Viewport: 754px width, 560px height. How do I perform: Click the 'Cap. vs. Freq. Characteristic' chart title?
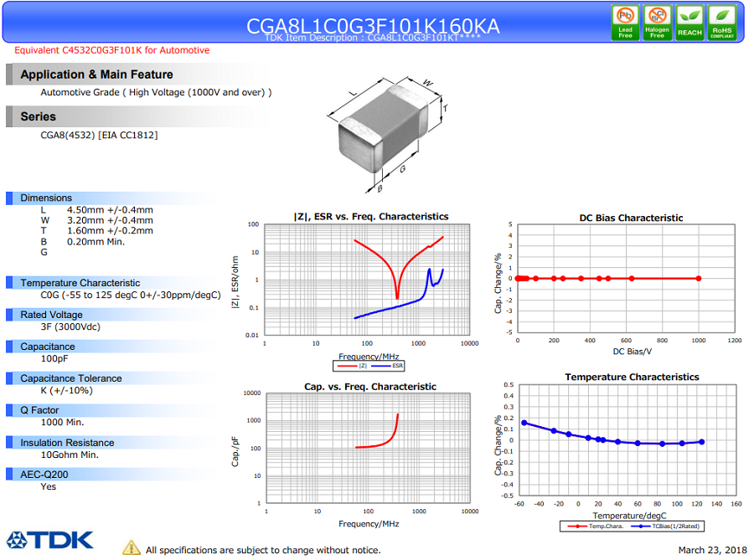tap(370, 387)
